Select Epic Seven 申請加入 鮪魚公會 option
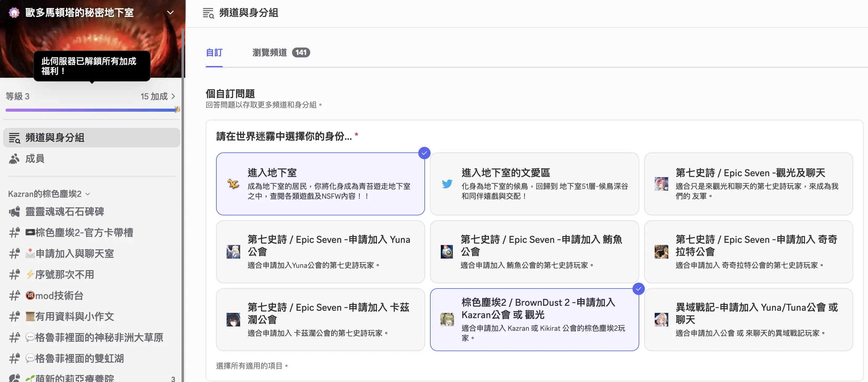The image size is (868, 382). tap(534, 252)
